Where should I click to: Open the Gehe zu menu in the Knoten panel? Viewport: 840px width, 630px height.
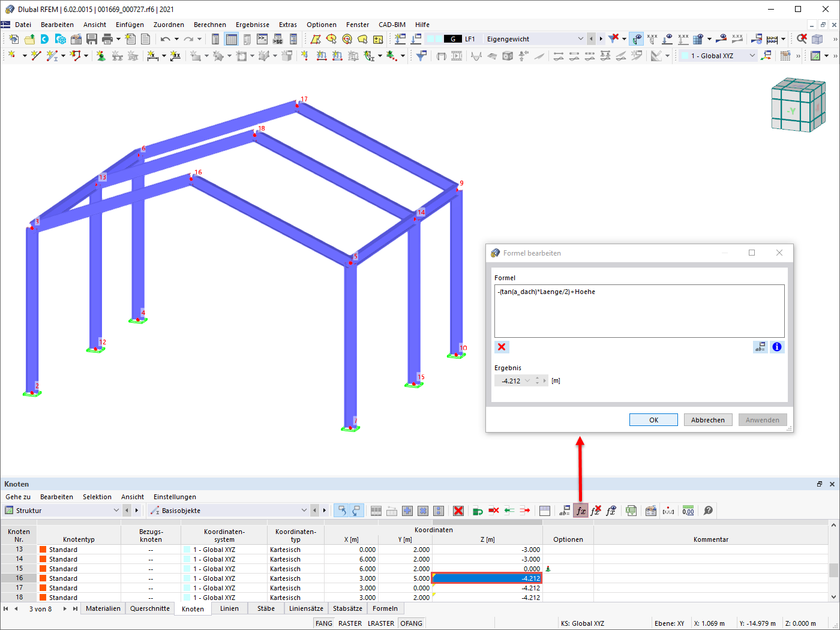pyautogui.click(x=18, y=497)
